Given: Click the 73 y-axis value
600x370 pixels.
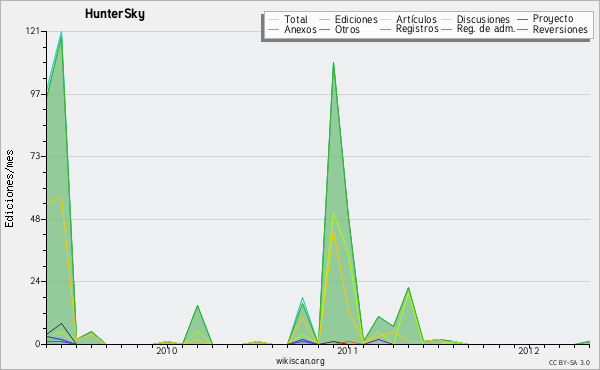Looking at the screenshot, I should 35,156.
